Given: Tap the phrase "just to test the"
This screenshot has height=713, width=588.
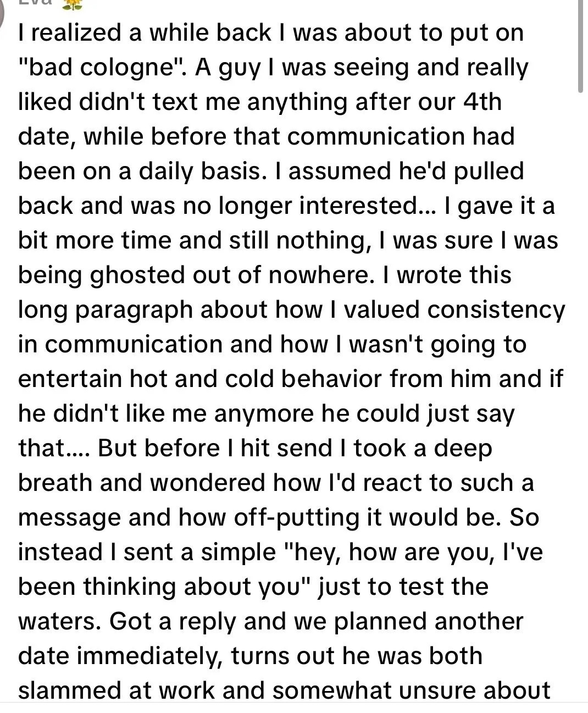Looking at the screenshot, I should tap(403, 587).
